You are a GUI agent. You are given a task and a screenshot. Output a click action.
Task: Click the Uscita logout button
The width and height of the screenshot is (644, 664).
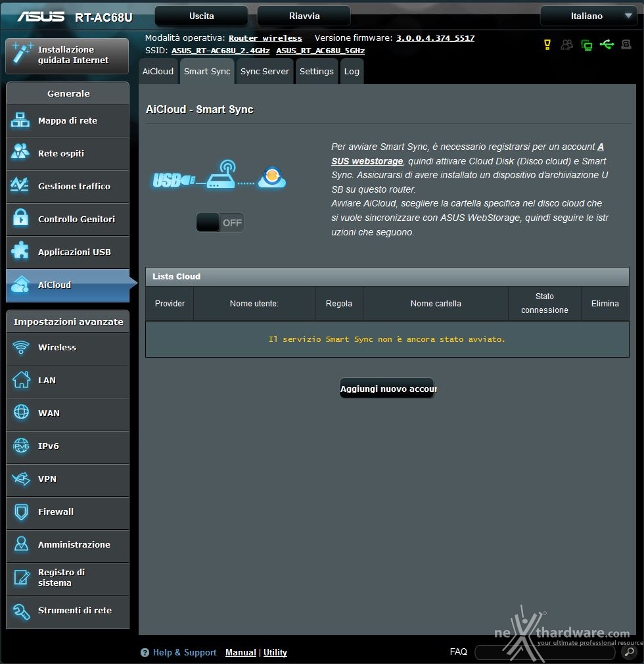tap(202, 16)
